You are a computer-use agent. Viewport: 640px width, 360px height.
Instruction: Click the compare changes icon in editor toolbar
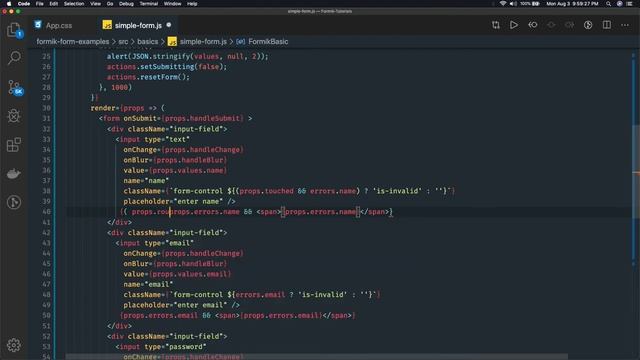tap(496, 25)
